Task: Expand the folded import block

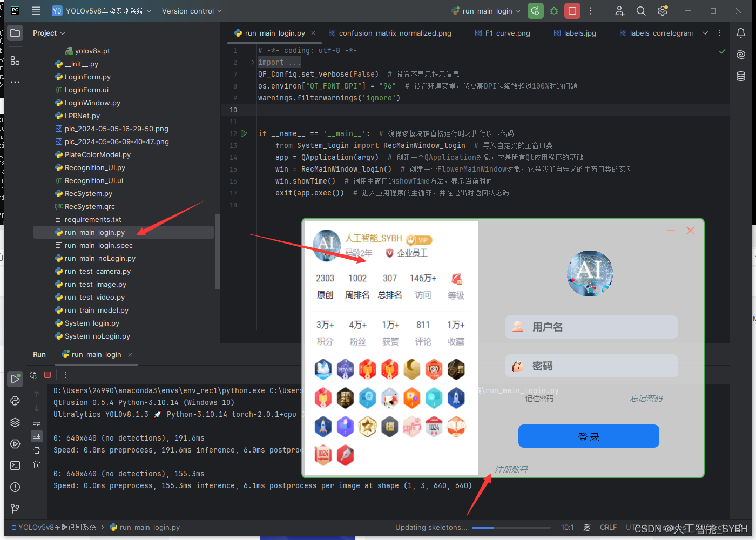Action: [253, 63]
